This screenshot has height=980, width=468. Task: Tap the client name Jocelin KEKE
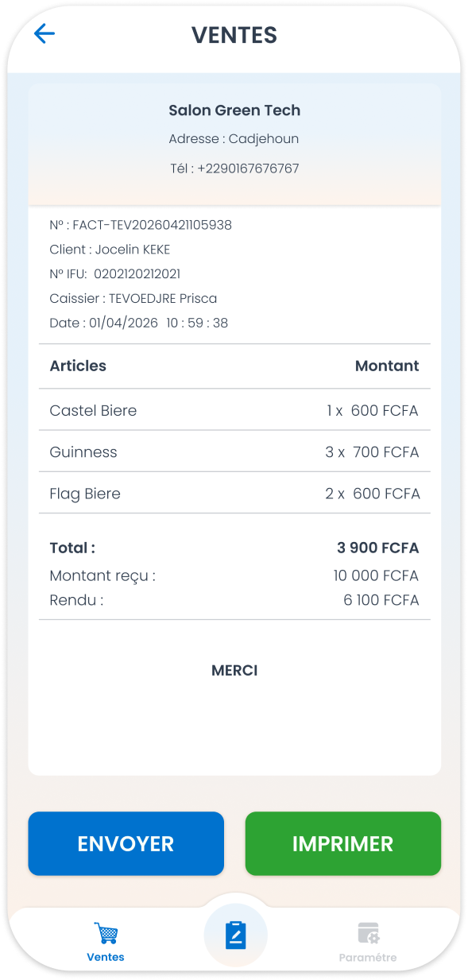(x=133, y=250)
